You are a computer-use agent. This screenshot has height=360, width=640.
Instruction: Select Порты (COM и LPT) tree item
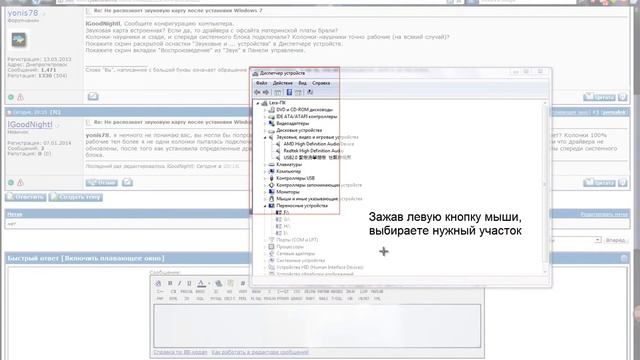coord(297,240)
